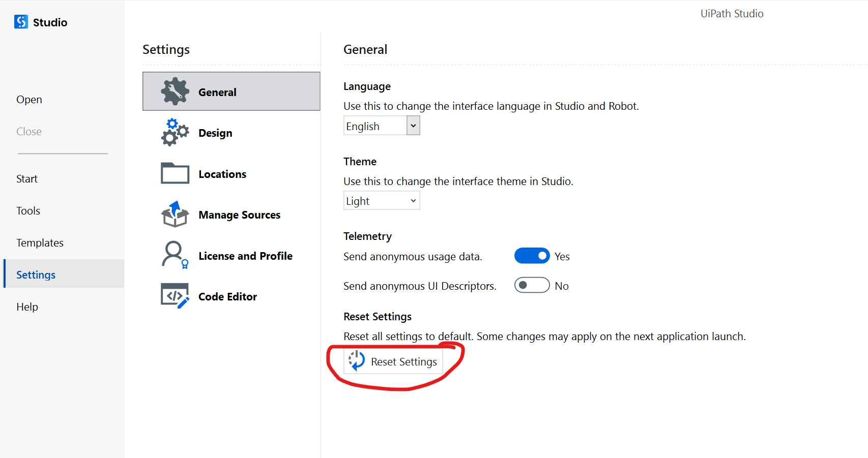Click the Design gears icon

pos(175,133)
